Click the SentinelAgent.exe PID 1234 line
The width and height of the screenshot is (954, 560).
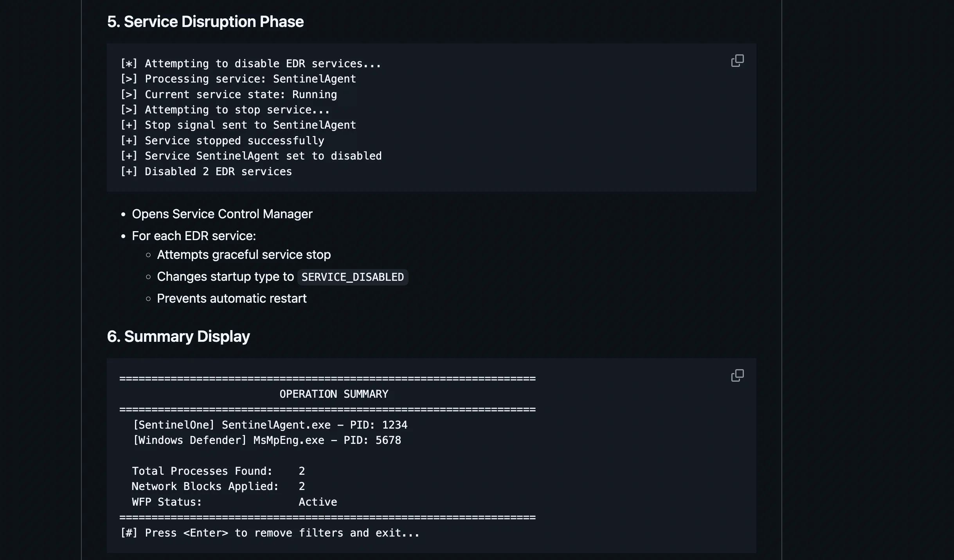270,425
